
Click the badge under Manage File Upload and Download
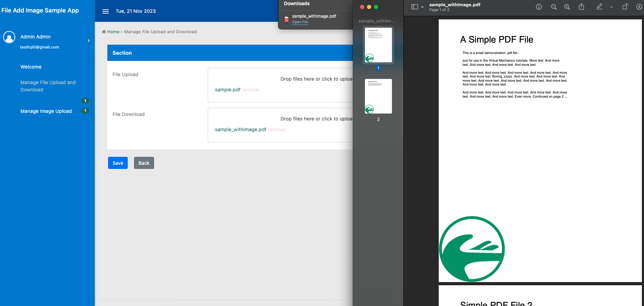(x=85, y=101)
